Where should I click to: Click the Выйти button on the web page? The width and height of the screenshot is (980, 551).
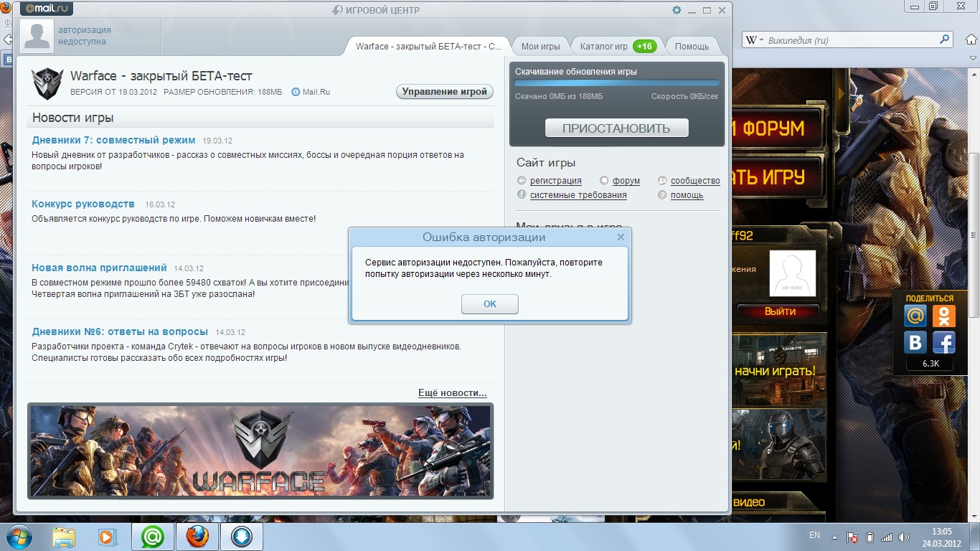click(x=780, y=311)
